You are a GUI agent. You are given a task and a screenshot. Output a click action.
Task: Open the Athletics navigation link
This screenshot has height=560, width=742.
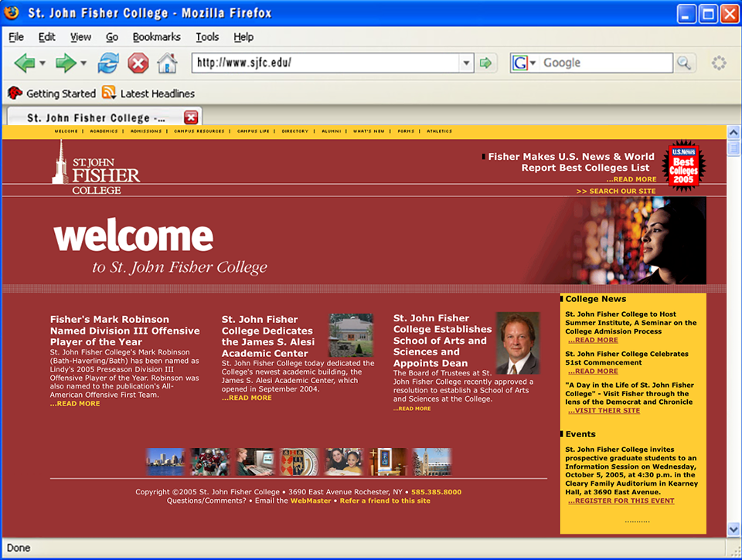coord(439,131)
